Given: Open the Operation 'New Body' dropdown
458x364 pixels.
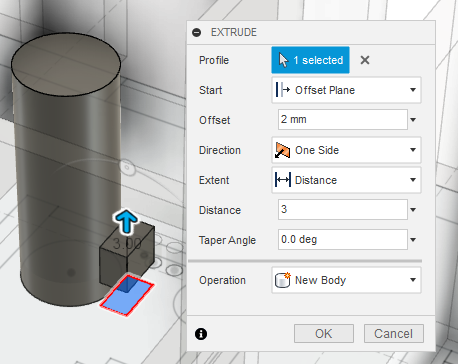Looking at the screenshot, I should click(x=346, y=280).
